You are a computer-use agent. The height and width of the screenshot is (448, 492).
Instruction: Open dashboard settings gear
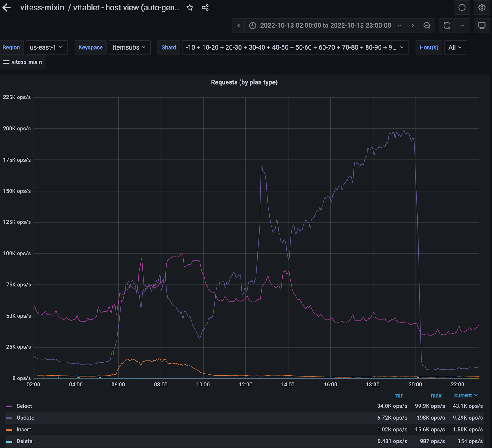[x=482, y=8]
